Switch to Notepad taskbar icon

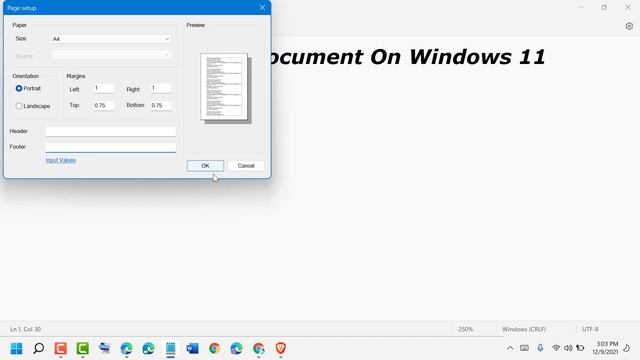(171, 348)
